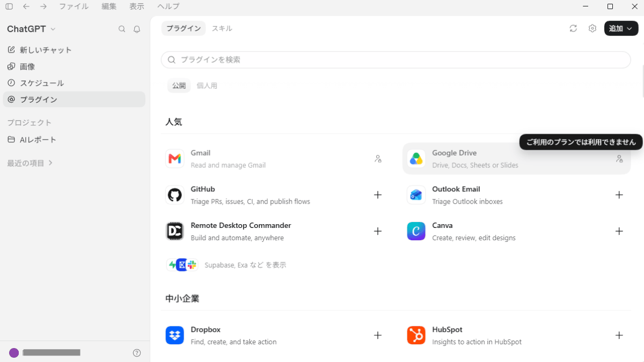Click 'Triage PRs, issues, CI, and publish flows'

click(251, 202)
